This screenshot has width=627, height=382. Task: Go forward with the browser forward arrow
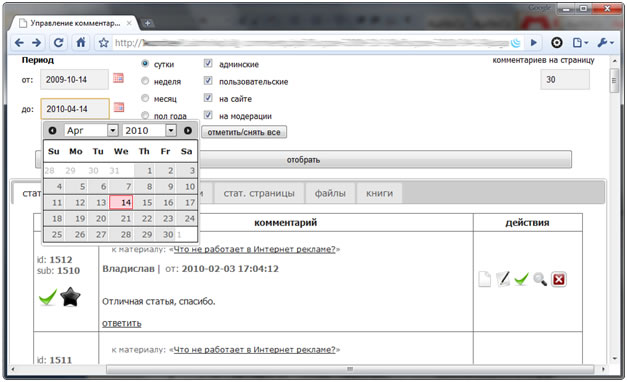click(x=36, y=42)
